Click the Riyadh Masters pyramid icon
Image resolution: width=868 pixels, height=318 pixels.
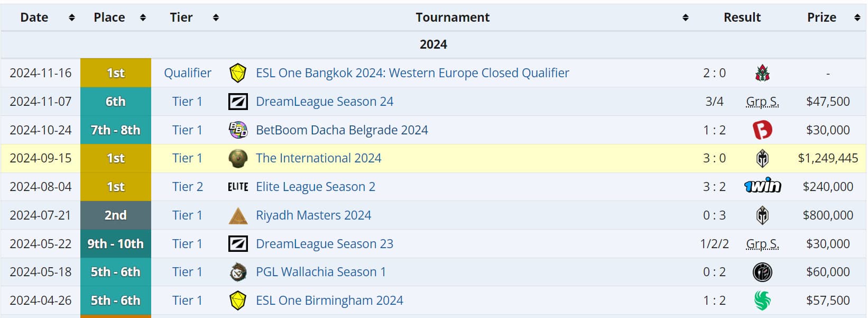click(x=238, y=215)
